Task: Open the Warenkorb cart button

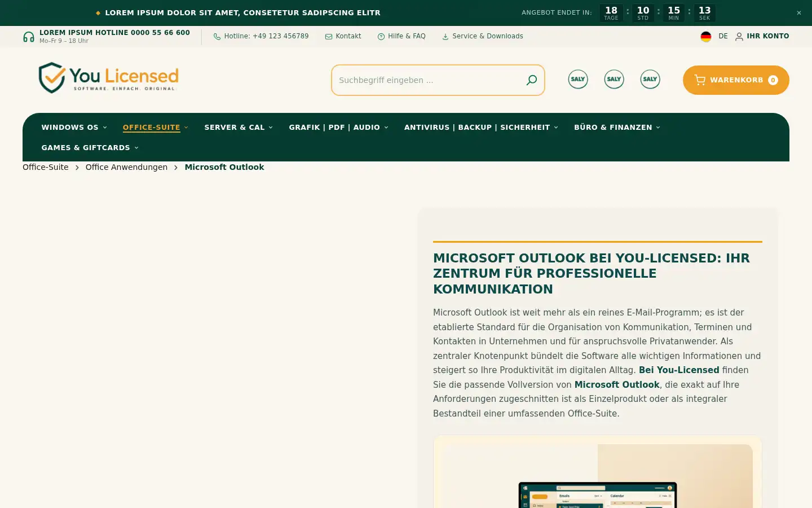Action: [736, 80]
